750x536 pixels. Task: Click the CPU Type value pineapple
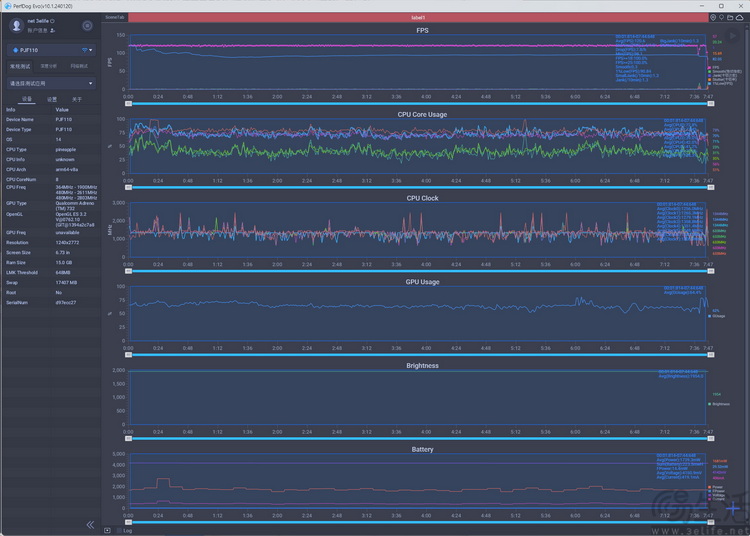point(66,150)
